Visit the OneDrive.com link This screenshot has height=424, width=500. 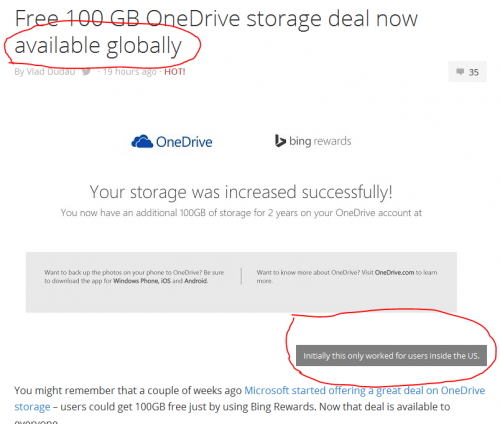click(x=394, y=272)
